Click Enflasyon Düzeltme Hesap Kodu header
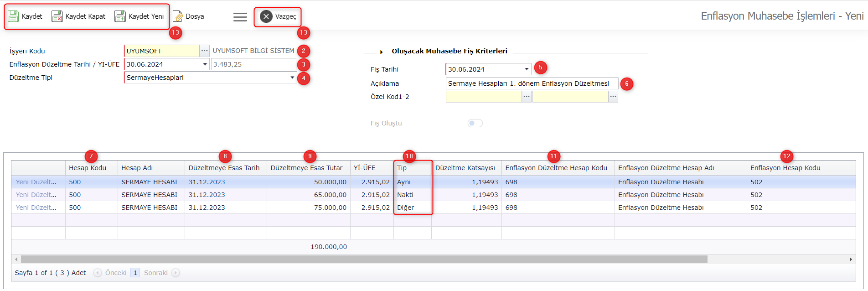This screenshot has width=868, height=291. [558, 168]
